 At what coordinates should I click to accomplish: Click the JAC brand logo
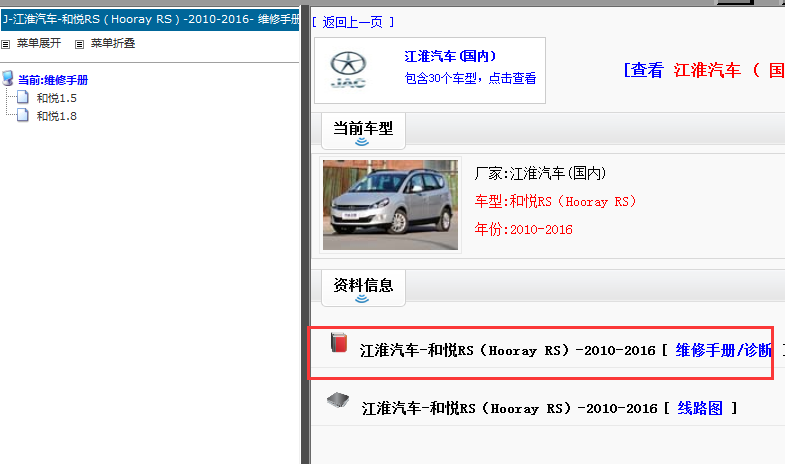(348, 70)
